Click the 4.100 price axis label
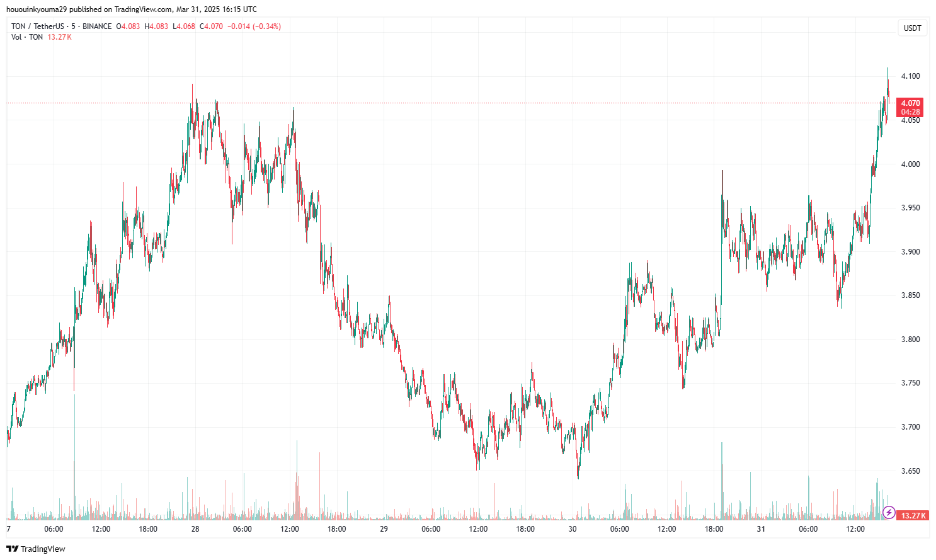Viewport: 936px width, 560px height. point(910,76)
